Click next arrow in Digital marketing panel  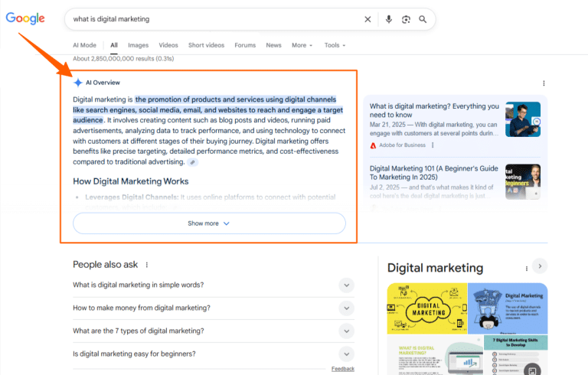[x=540, y=266]
